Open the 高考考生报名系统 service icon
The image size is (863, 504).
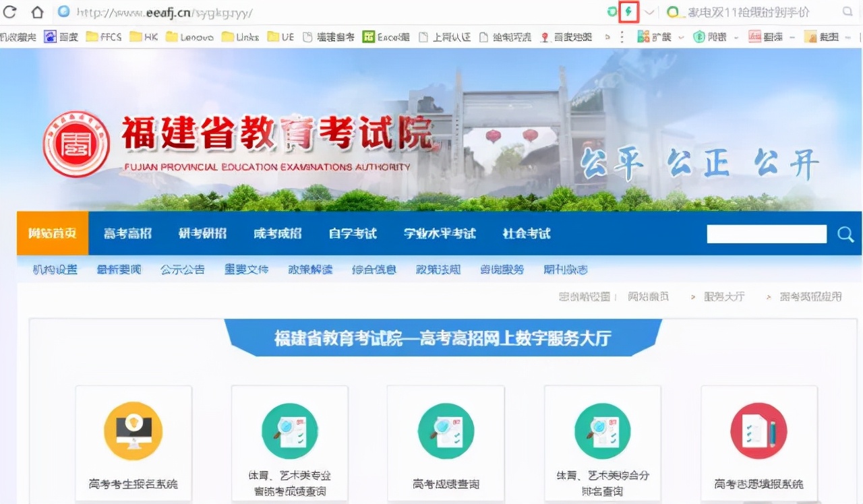tap(132, 431)
